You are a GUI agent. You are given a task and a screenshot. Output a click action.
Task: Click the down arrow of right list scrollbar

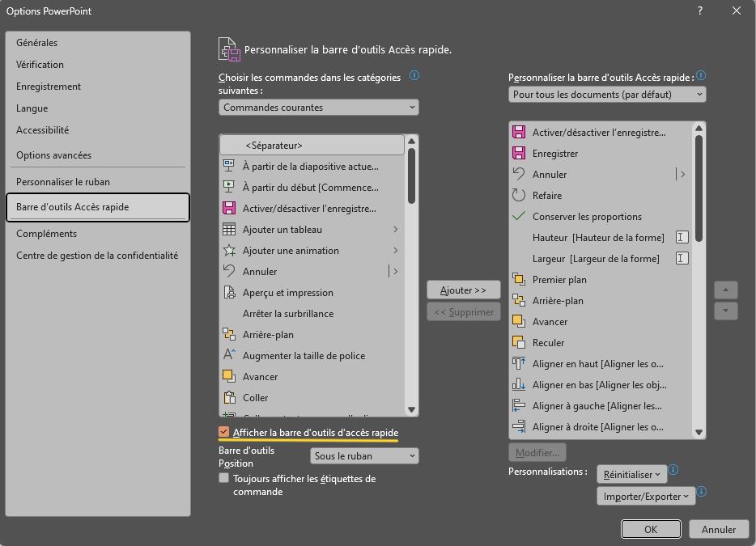click(699, 432)
